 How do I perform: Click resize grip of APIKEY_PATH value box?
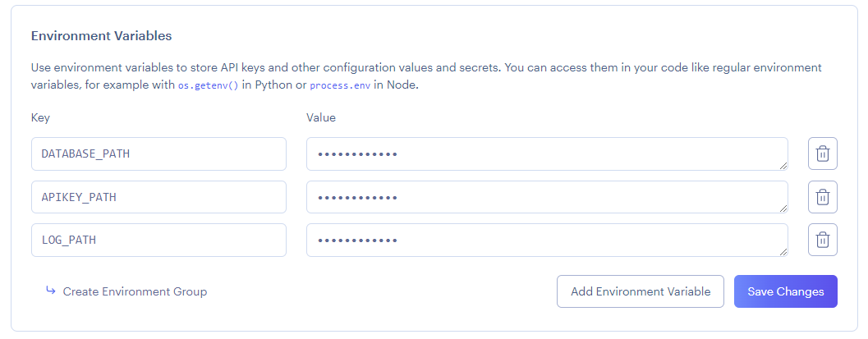[x=783, y=208]
